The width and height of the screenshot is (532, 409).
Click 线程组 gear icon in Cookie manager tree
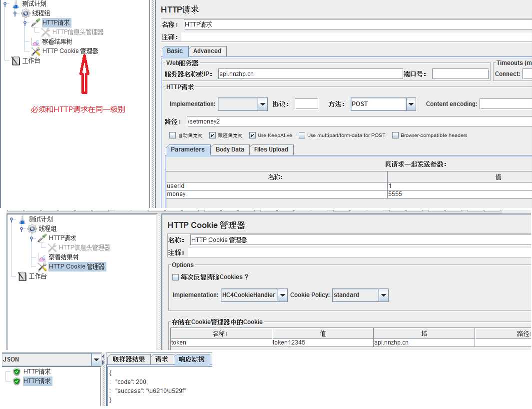click(32, 228)
